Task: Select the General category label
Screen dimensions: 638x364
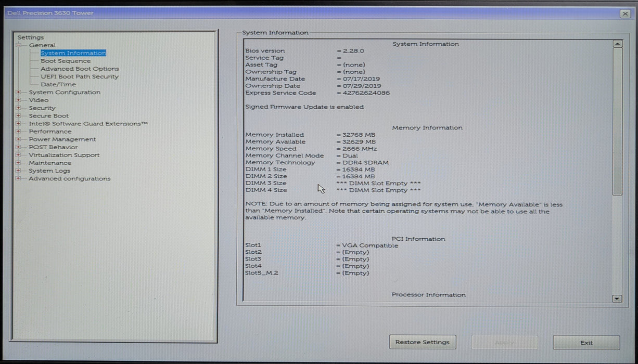Action: (42, 45)
